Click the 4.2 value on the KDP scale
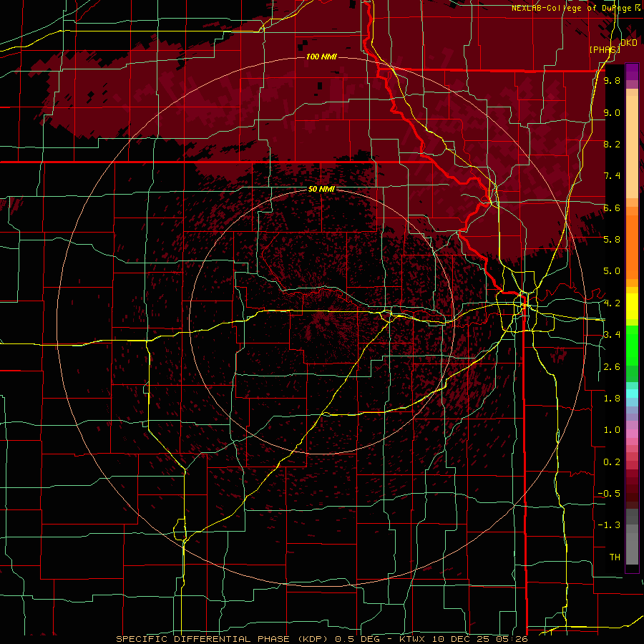Image resolution: width=644 pixels, height=644 pixels. pos(612,303)
